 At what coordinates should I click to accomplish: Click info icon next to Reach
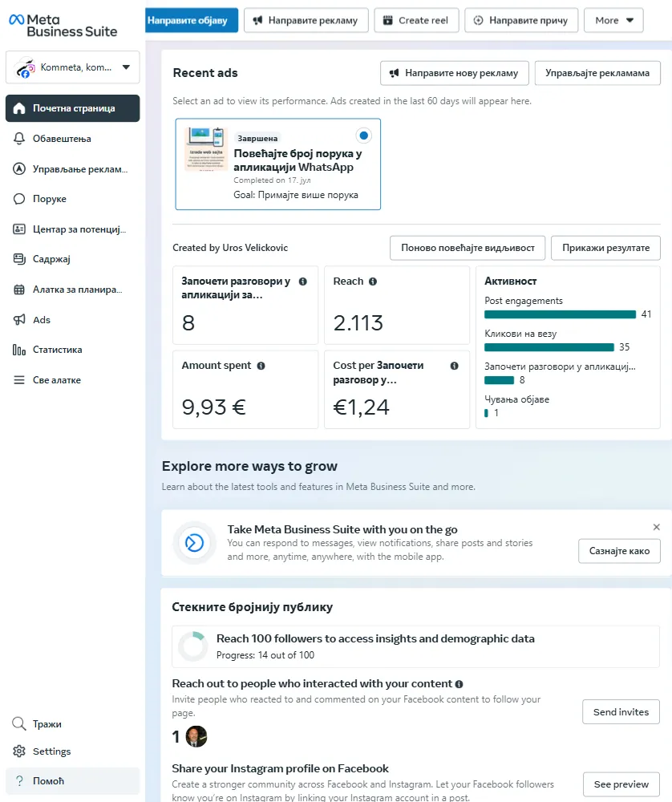(373, 282)
